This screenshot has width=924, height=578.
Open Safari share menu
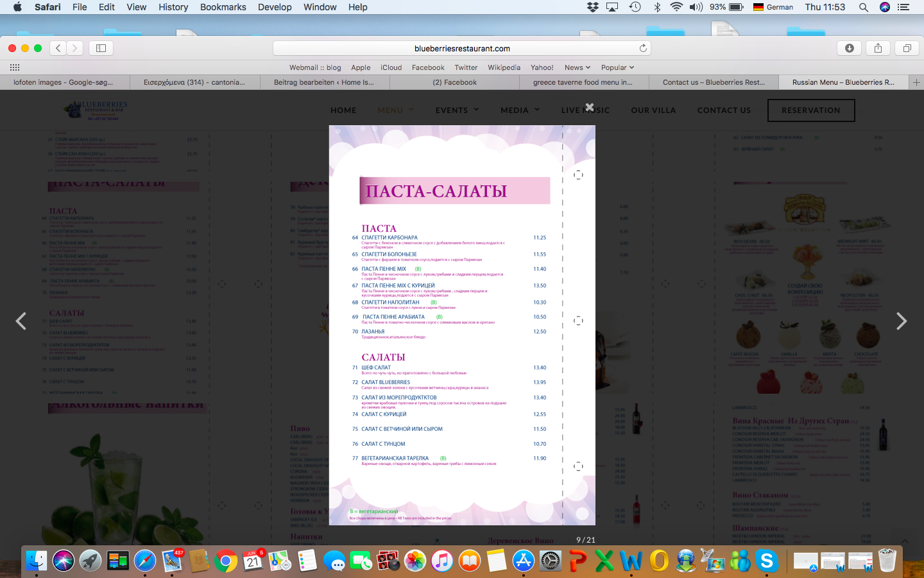(878, 48)
